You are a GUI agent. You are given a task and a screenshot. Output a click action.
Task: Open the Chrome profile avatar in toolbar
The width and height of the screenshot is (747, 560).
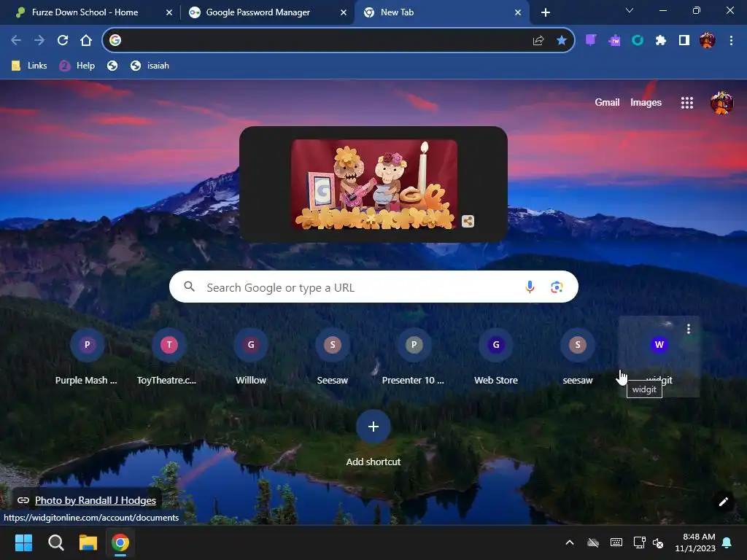coord(708,41)
